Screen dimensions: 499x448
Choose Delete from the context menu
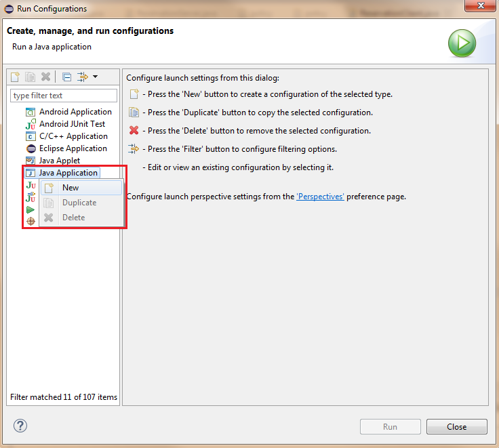81,218
